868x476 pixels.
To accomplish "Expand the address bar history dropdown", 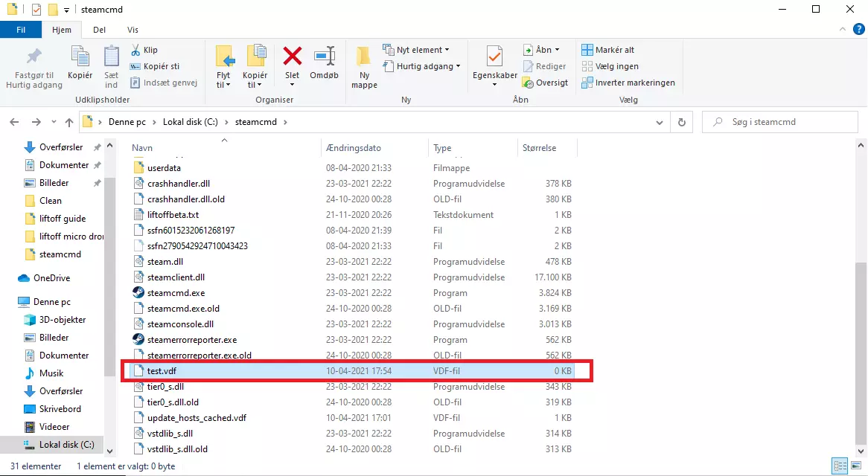I will 660,122.
